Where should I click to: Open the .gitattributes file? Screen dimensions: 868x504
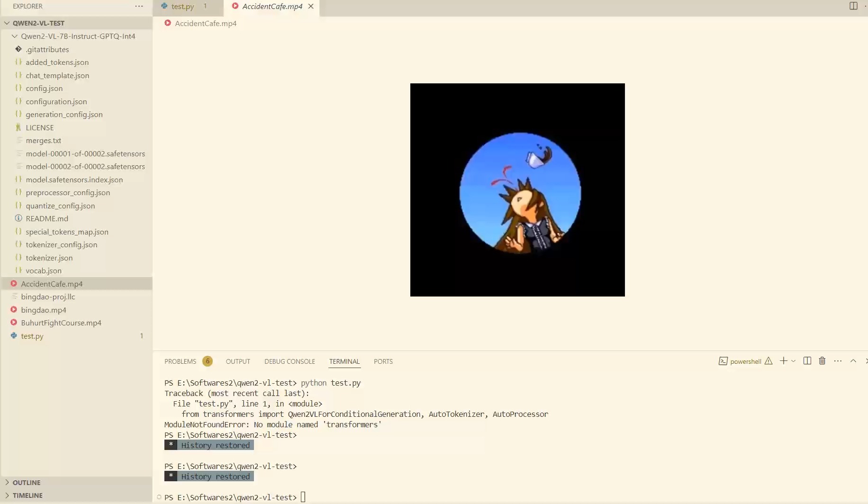click(x=47, y=49)
